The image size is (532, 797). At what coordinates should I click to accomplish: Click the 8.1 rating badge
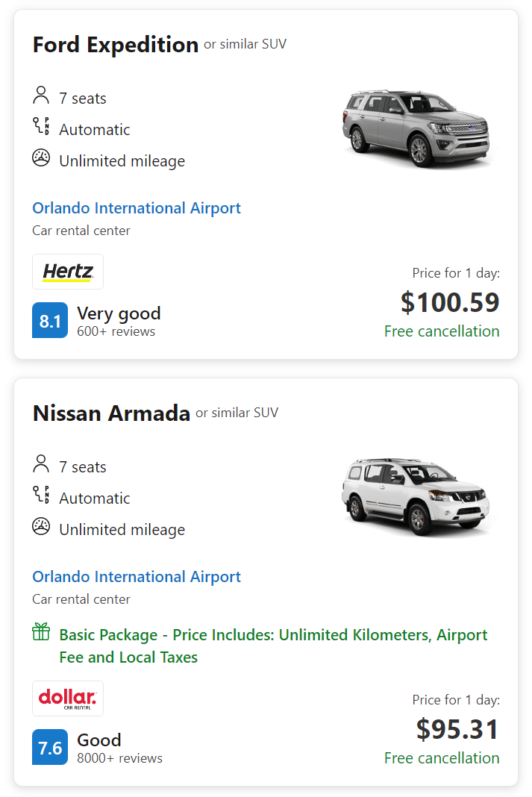pos(50,321)
